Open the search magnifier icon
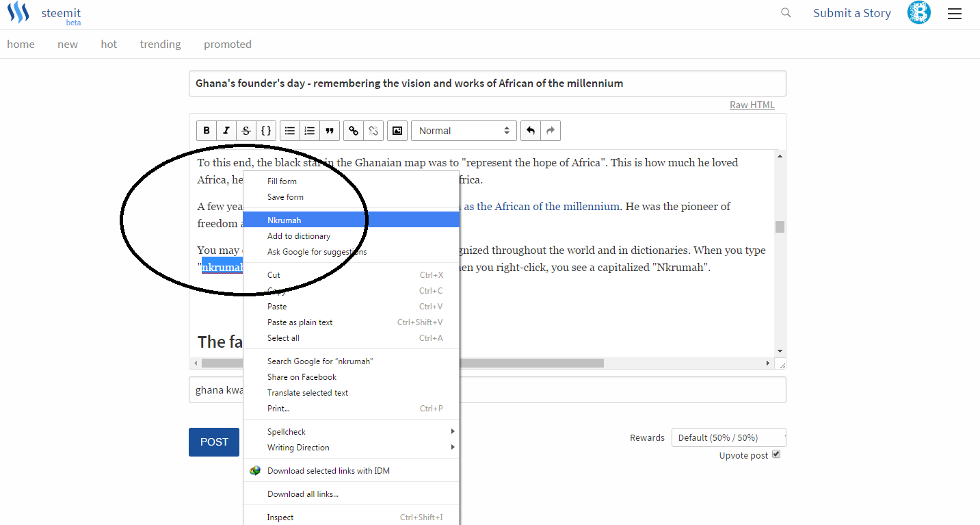The image size is (980, 525). (786, 12)
